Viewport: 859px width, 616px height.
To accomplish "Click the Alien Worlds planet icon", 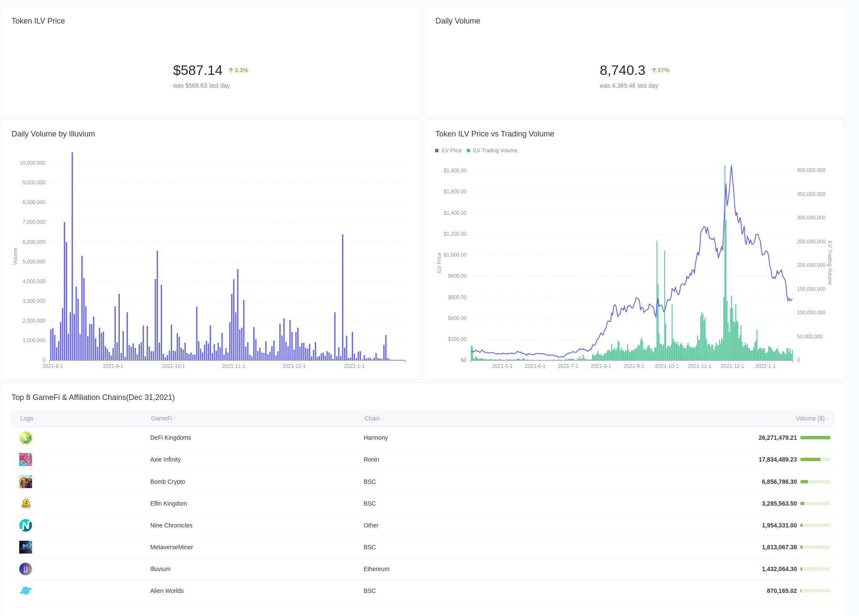I will tap(26, 591).
